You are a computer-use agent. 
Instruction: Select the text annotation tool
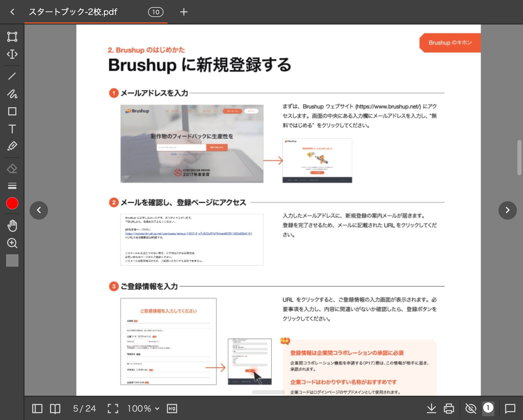(x=12, y=129)
